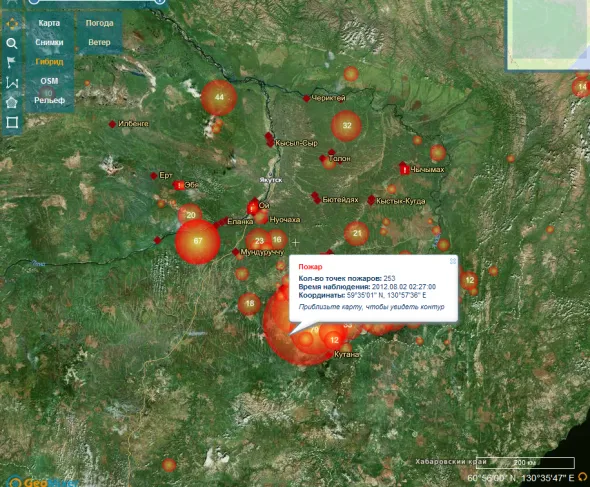Select the pan map tool with arrows

[12, 24]
